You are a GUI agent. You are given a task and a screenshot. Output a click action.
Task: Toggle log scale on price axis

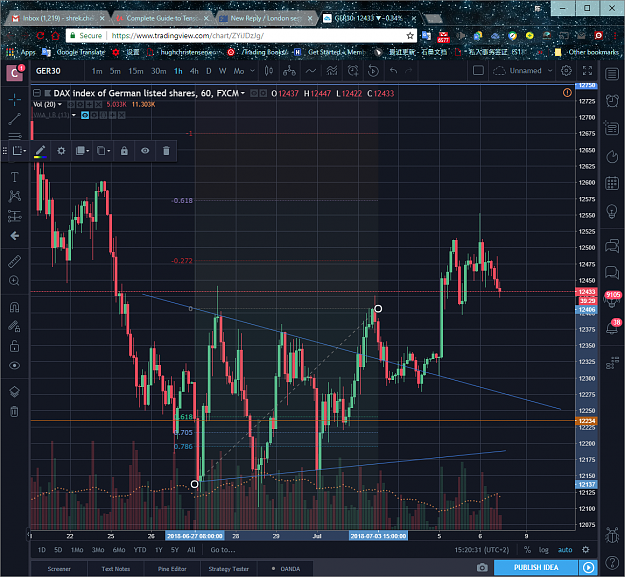tap(543, 550)
